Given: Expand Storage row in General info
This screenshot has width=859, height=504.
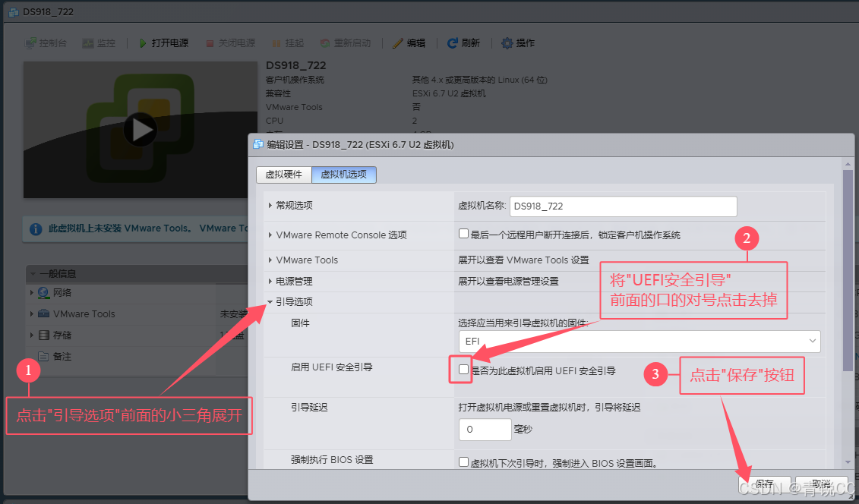Looking at the screenshot, I should pyautogui.click(x=32, y=335).
